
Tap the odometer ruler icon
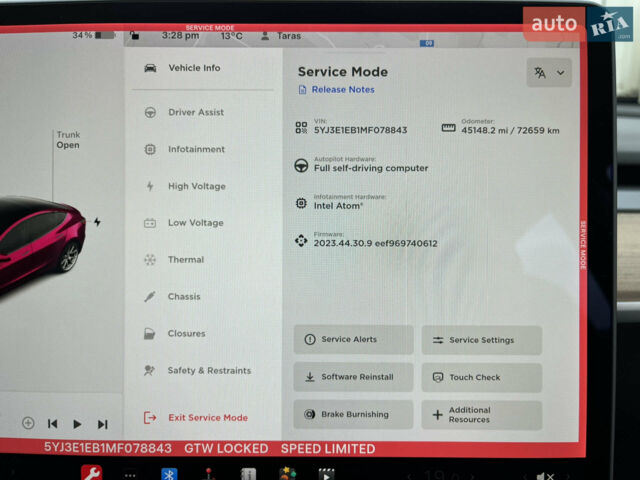pyautogui.click(x=449, y=128)
